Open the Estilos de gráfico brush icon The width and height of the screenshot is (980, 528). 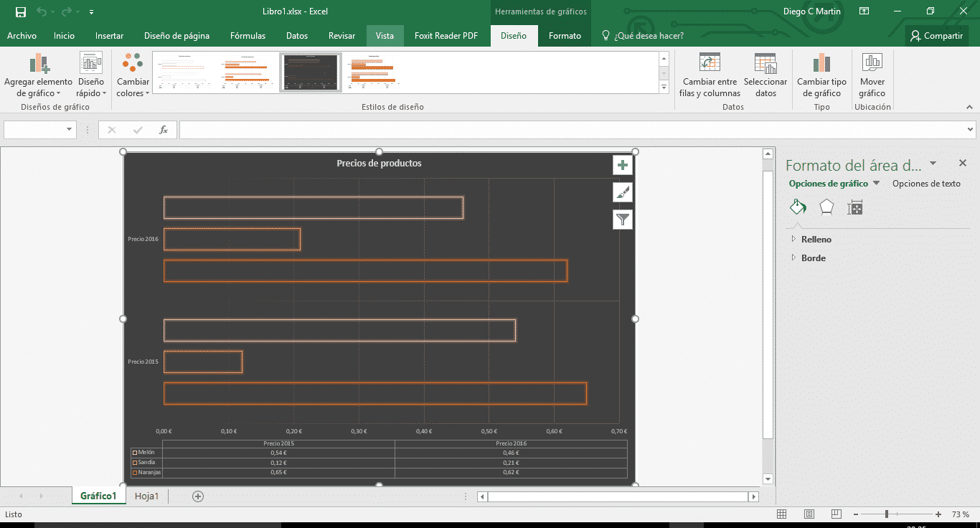[623, 192]
